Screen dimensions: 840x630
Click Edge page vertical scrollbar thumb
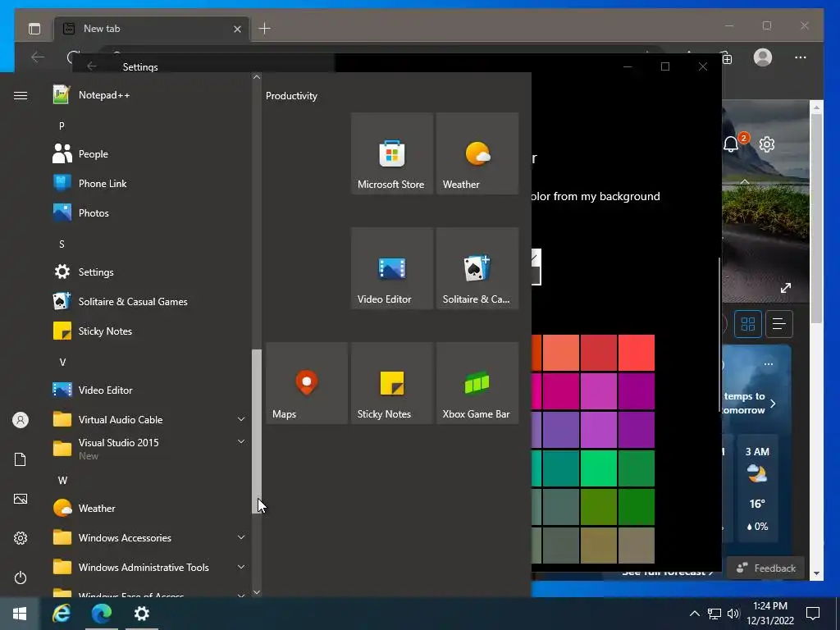[816, 217]
